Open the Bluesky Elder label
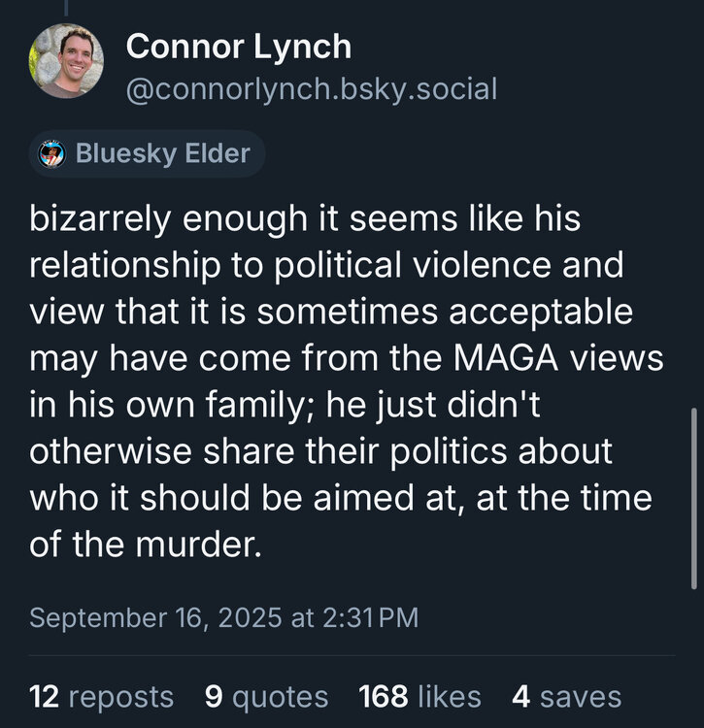 (162, 153)
